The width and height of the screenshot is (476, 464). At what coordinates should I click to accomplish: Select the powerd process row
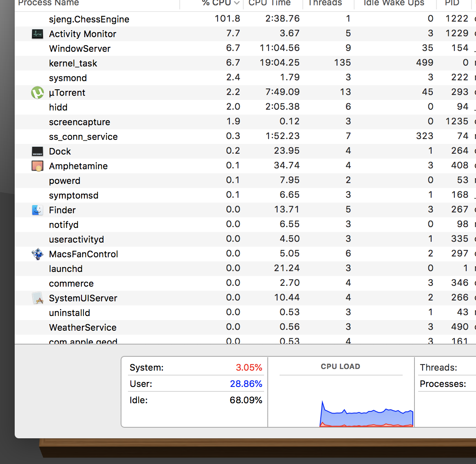[245, 180]
